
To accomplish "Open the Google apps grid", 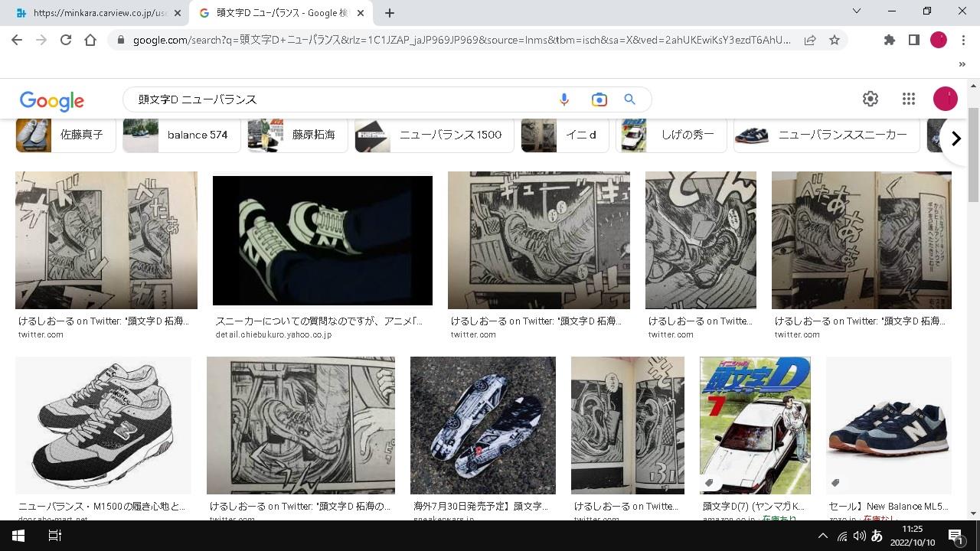I will pos(909,99).
